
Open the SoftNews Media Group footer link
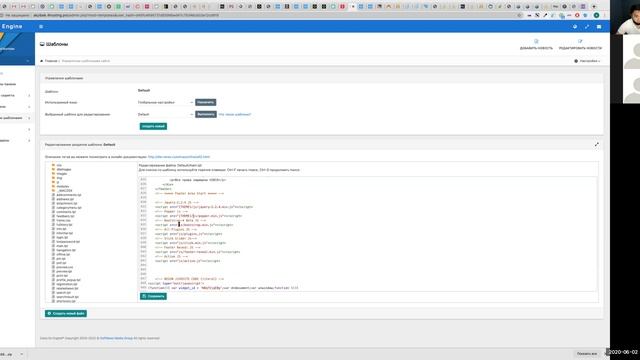pyautogui.click(x=116, y=338)
